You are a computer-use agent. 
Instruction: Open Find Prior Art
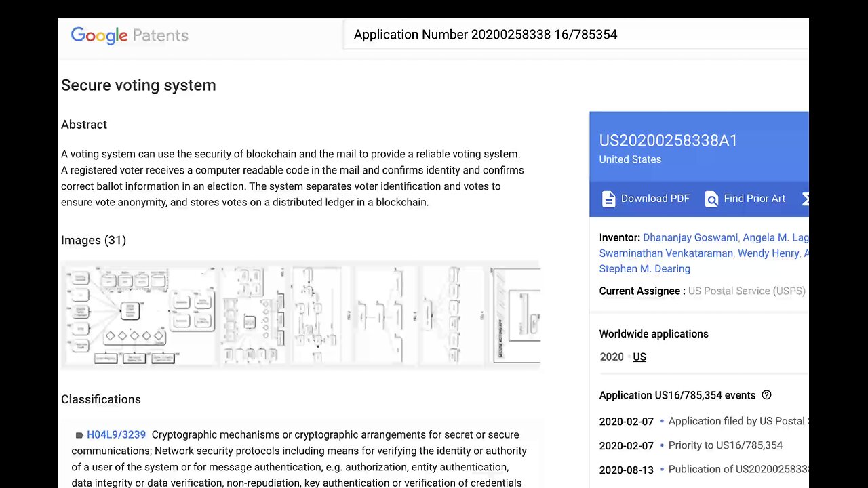pyautogui.click(x=745, y=199)
